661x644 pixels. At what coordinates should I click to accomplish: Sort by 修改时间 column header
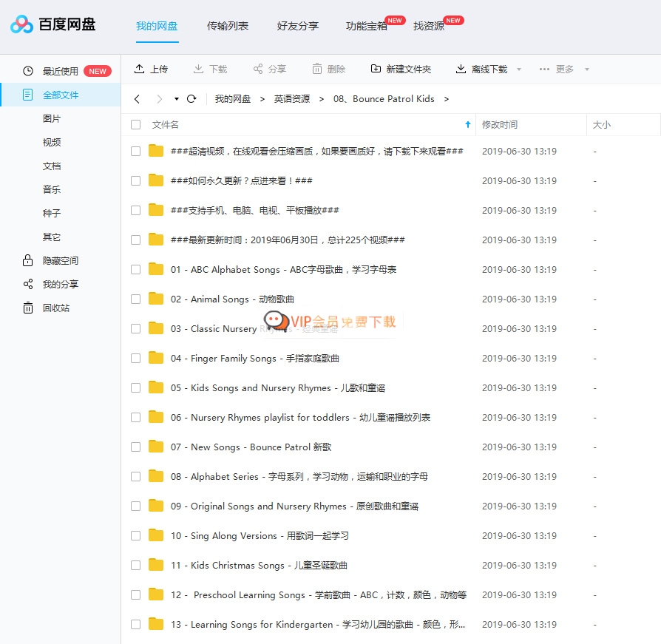point(500,125)
